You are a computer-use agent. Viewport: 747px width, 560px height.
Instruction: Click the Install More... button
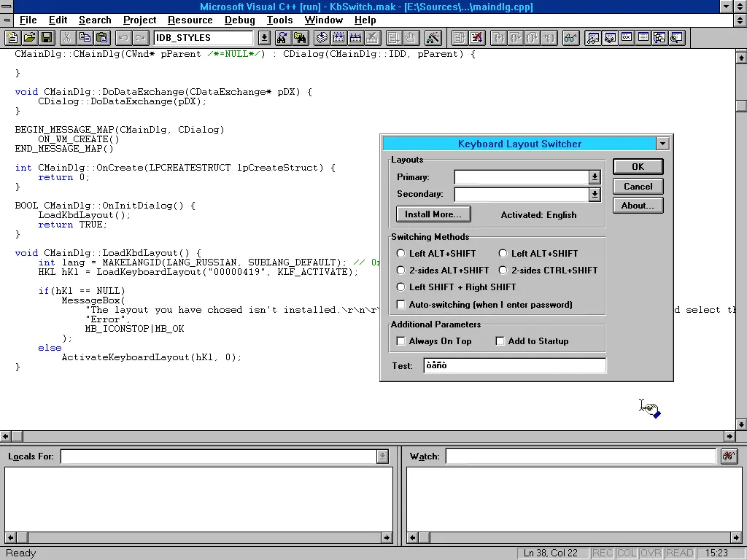[x=433, y=214]
